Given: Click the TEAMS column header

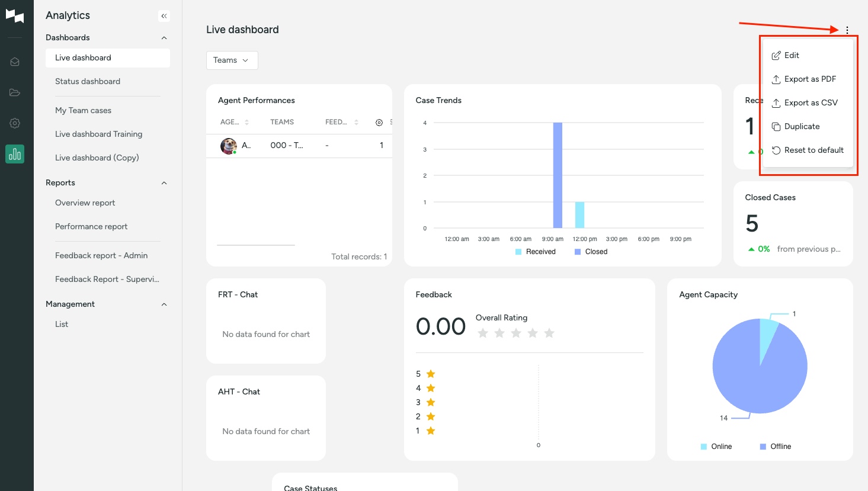Looking at the screenshot, I should (282, 123).
